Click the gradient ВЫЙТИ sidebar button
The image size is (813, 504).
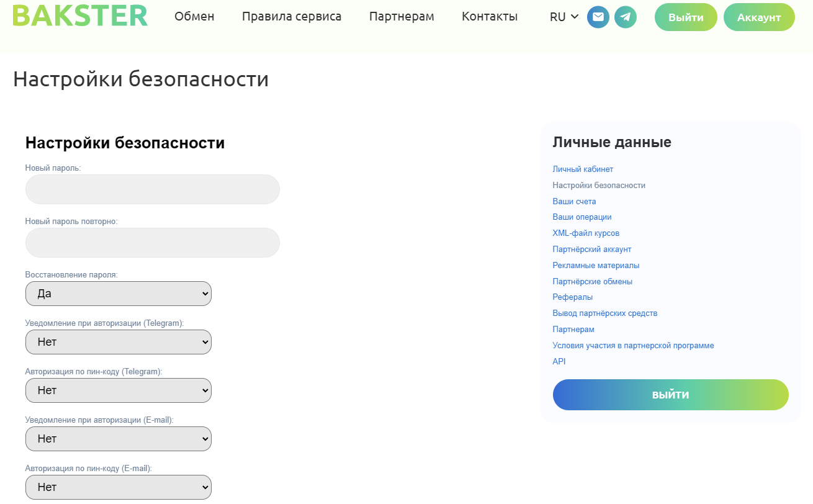[x=670, y=395]
